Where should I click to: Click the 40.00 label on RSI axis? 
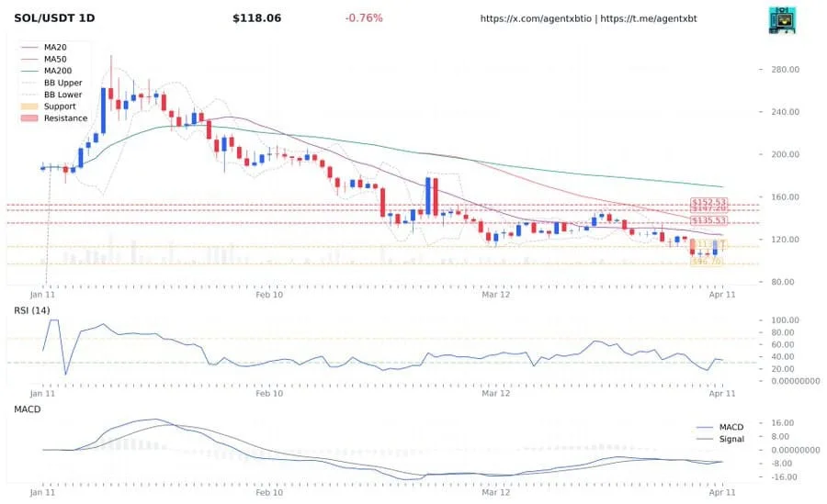tap(782, 357)
